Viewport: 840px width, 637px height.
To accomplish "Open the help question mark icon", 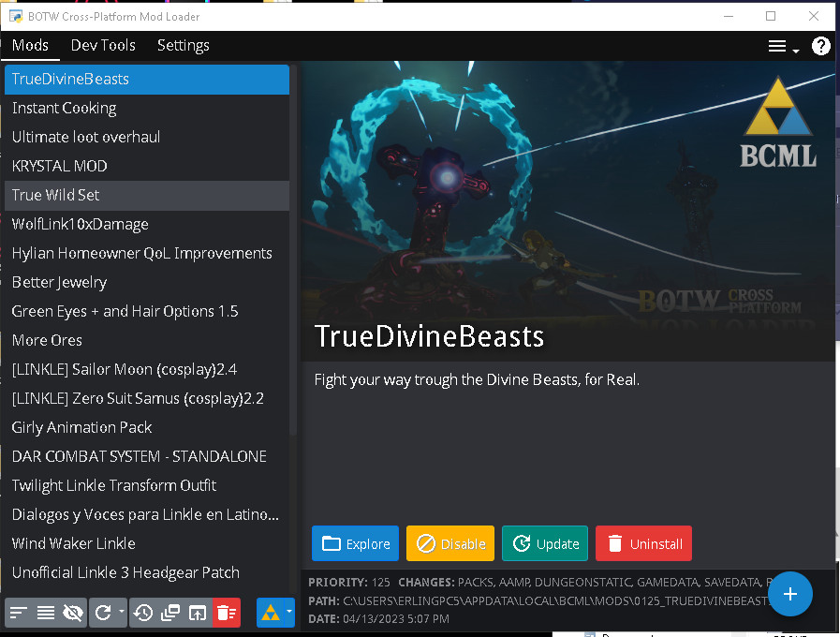I will [820, 46].
